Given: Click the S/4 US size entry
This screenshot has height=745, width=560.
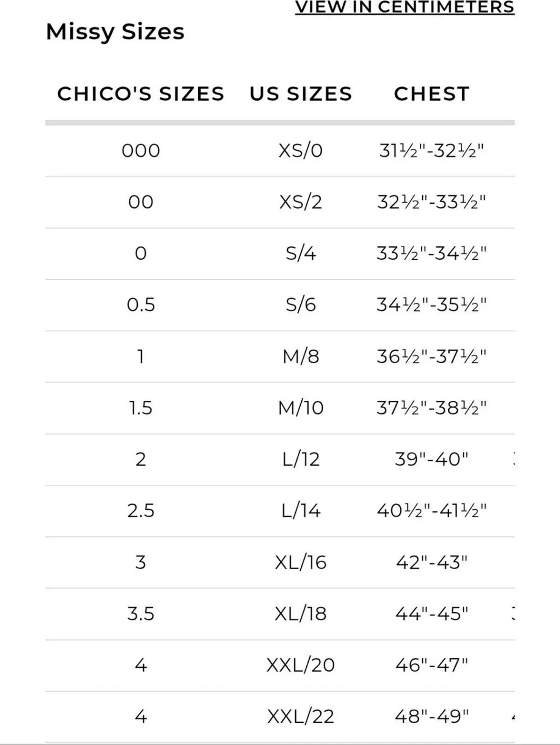Looking at the screenshot, I should coord(301,253).
